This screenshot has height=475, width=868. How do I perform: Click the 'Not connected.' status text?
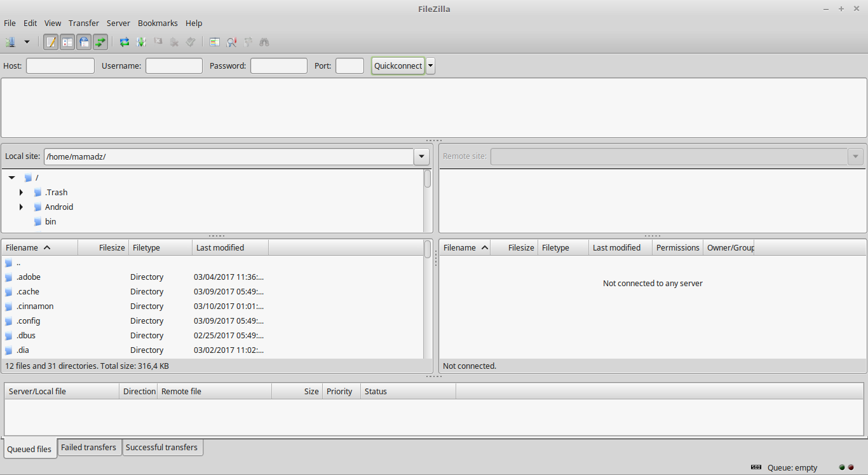pyautogui.click(x=470, y=366)
